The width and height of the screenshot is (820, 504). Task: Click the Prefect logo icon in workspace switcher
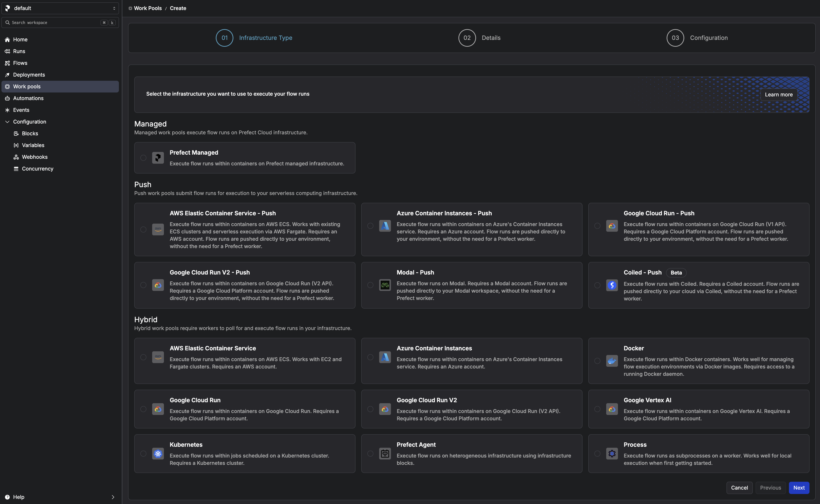(8, 8)
